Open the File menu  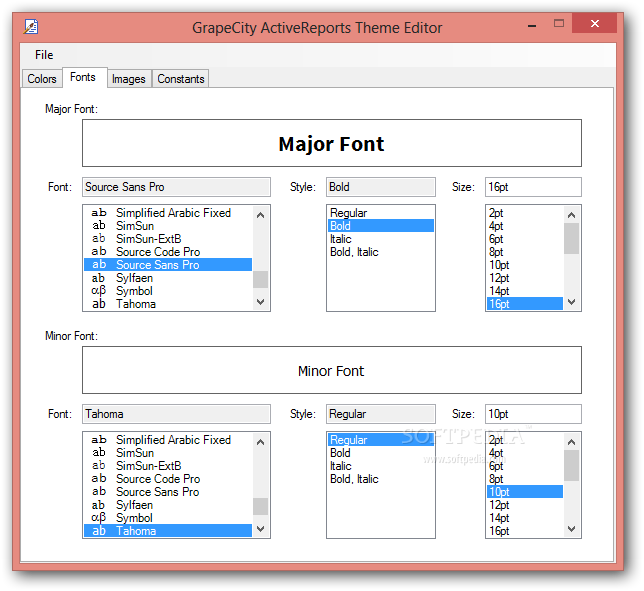click(44, 55)
